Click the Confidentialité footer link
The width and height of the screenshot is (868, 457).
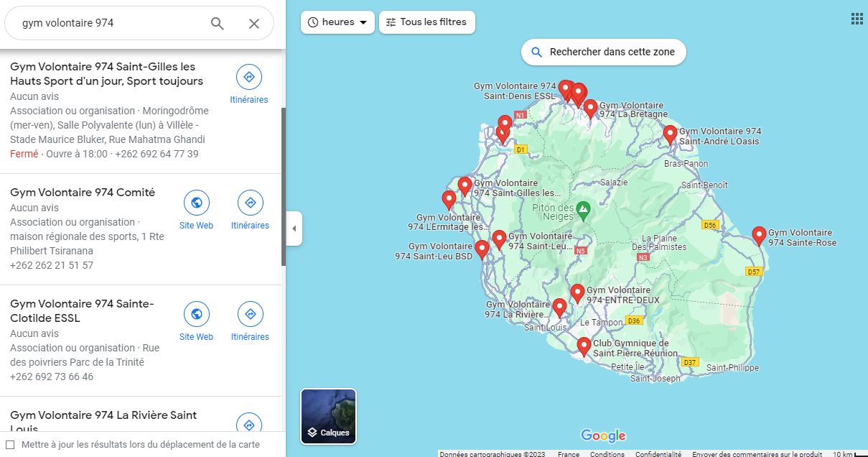pos(658,453)
